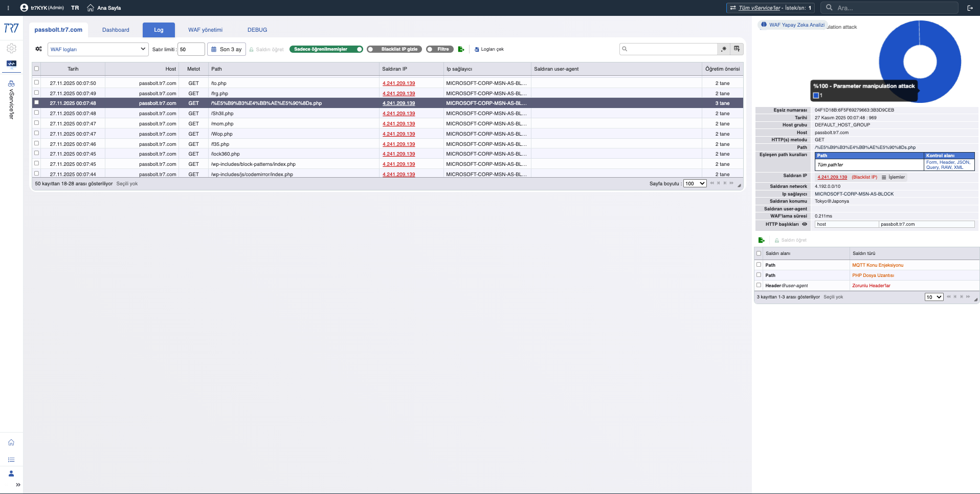The image size is (980, 494).
Task: Click blue legend swatch in chart tooltip
Action: click(x=816, y=95)
